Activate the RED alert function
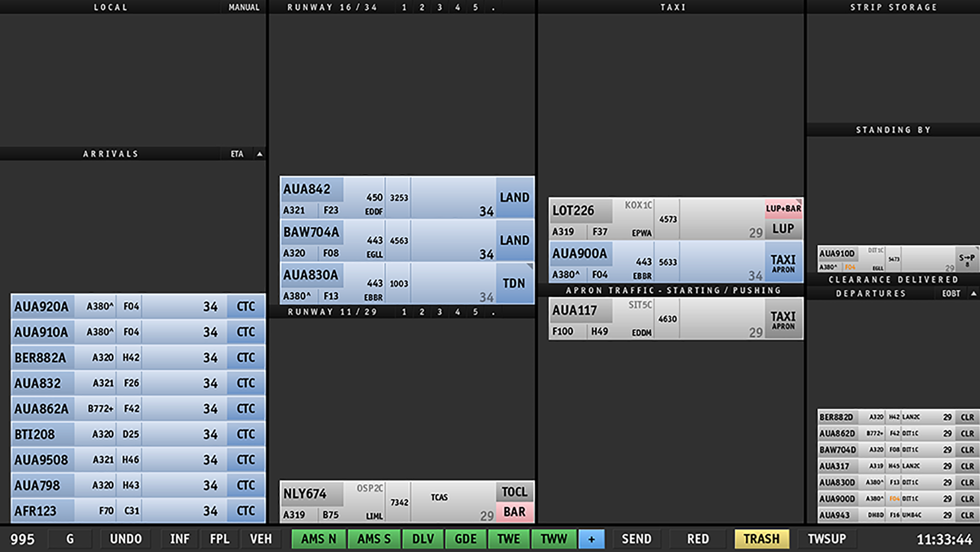Screen dimensions: 980x552 (697, 539)
